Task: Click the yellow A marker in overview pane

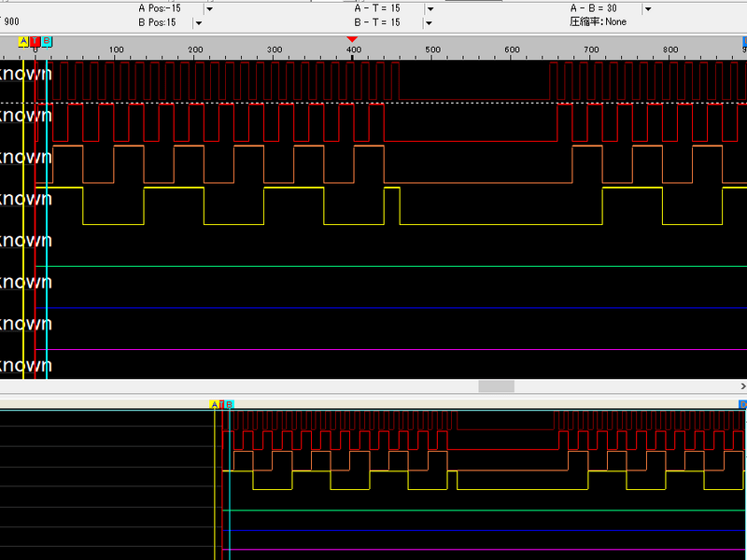Action: click(214, 404)
